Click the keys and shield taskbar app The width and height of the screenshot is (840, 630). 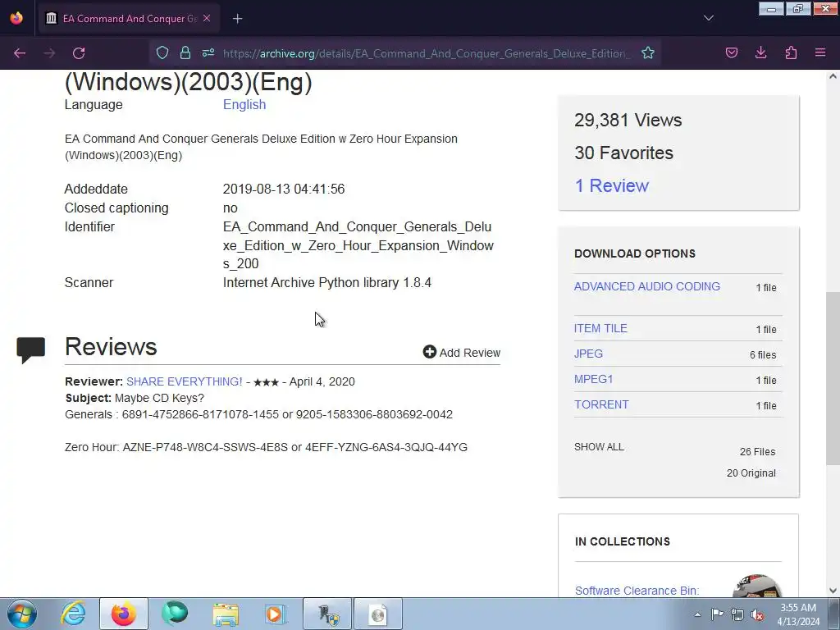tap(327, 614)
